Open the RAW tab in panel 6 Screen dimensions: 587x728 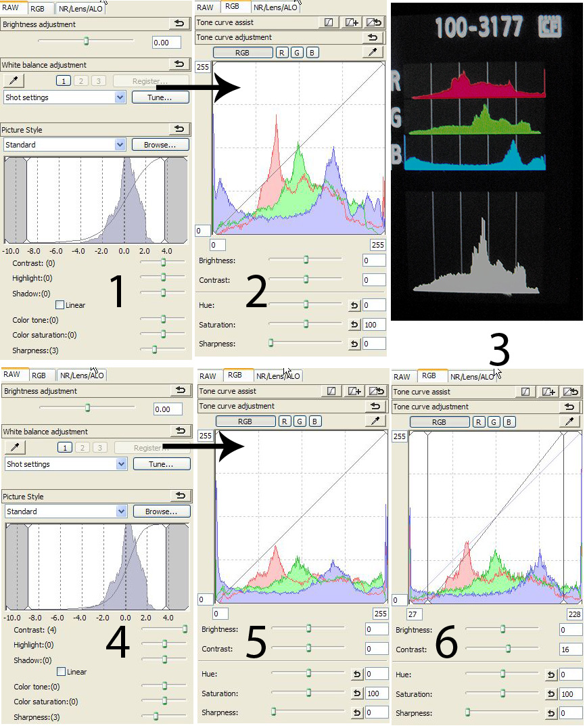coord(402,377)
